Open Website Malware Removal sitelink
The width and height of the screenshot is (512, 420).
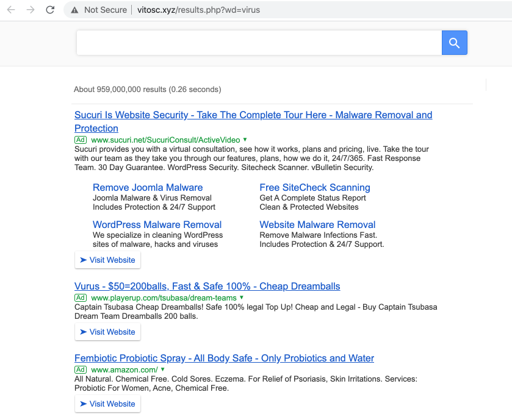317,225
